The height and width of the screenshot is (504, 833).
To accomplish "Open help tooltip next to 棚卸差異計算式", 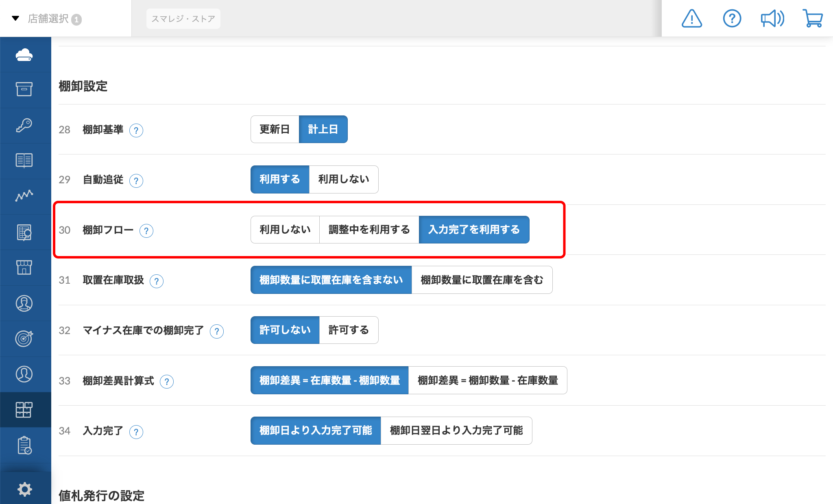I will (x=167, y=381).
